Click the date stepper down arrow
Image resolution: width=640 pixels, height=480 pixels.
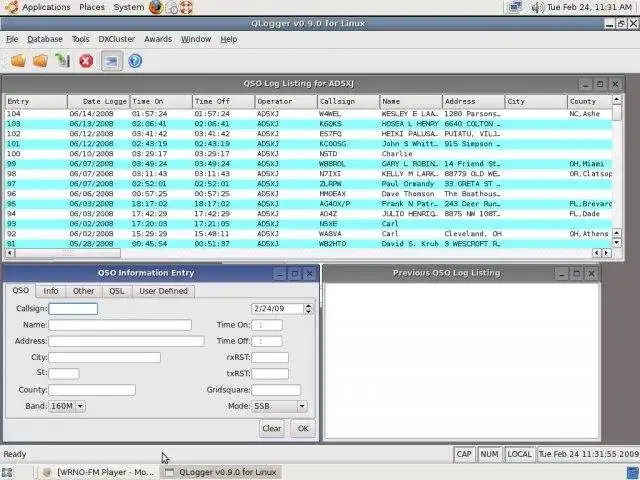coord(309,312)
